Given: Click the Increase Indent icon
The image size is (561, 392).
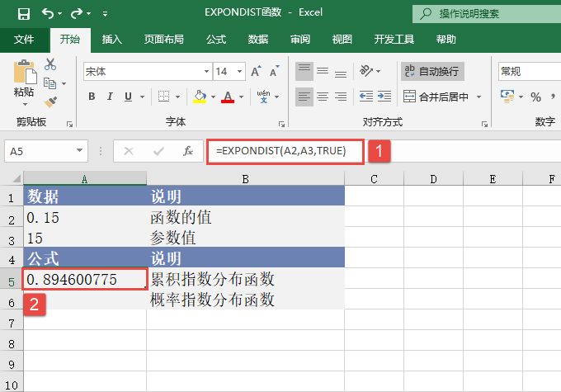Looking at the screenshot, I should [x=384, y=97].
